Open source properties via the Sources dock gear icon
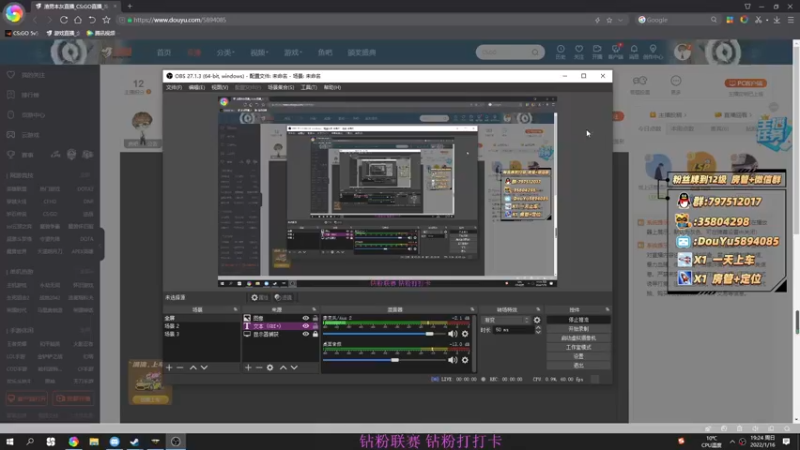 (270, 367)
